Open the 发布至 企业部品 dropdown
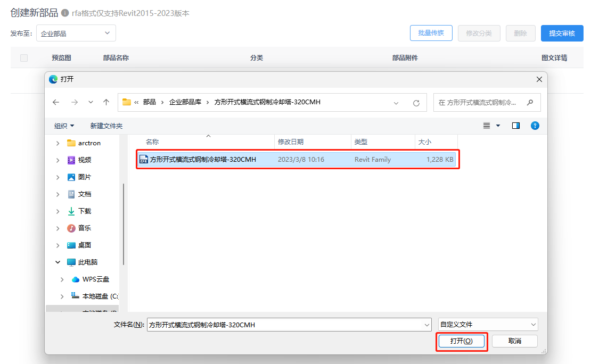The image size is (591, 364). pos(76,33)
